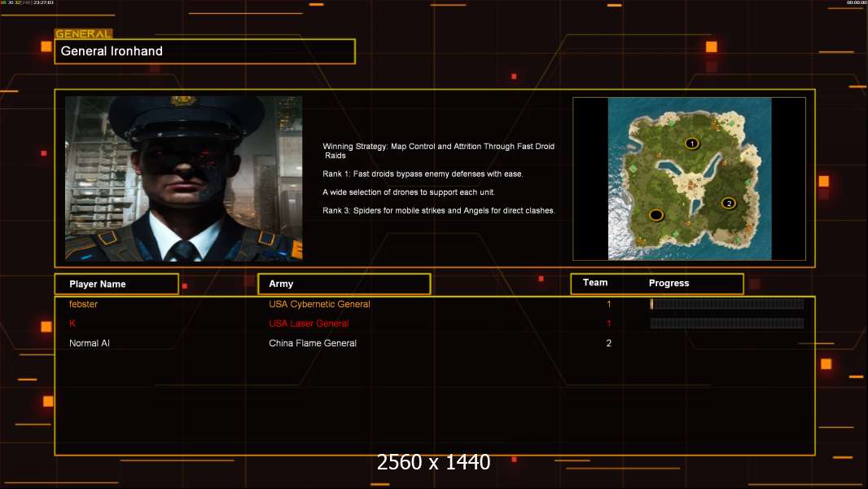Select start position marker 1 on map
Viewport: 868px width, 489px height.
[692, 143]
